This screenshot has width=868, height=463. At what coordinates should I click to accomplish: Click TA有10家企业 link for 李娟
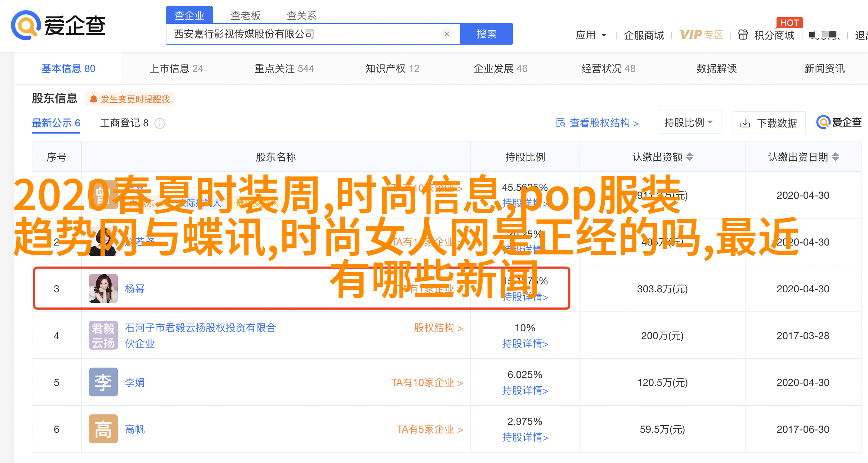click(x=427, y=382)
